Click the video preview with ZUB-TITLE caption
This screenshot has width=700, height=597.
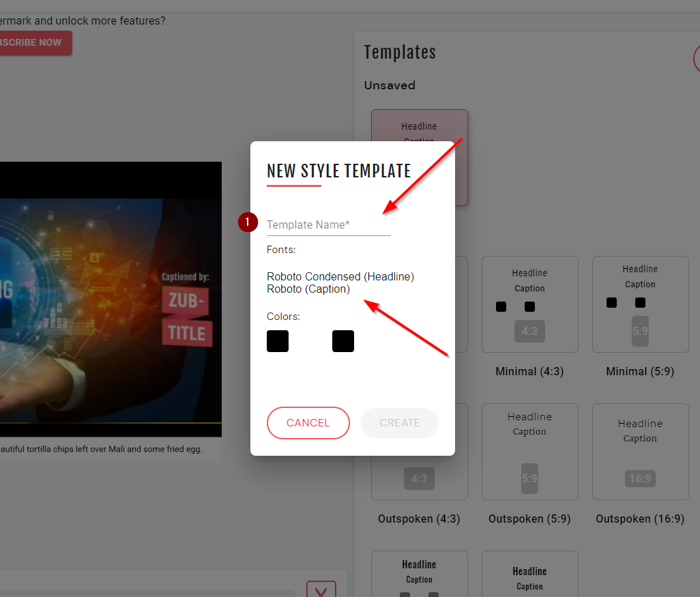click(111, 299)
